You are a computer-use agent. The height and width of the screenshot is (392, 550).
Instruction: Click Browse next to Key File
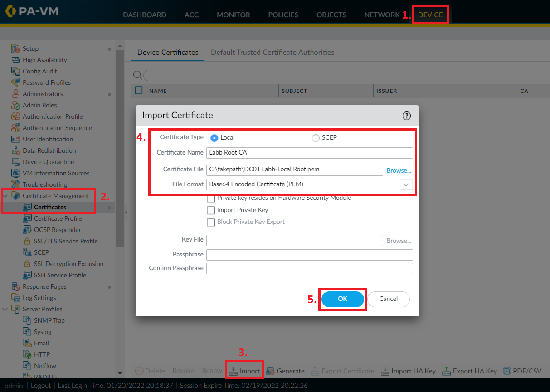point(398,239)
